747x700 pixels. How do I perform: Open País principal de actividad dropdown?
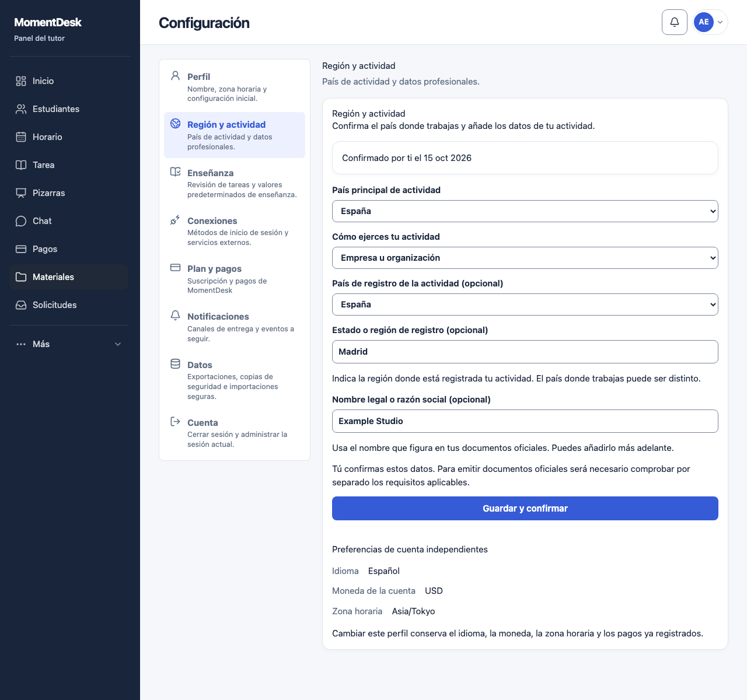point(525,211)
